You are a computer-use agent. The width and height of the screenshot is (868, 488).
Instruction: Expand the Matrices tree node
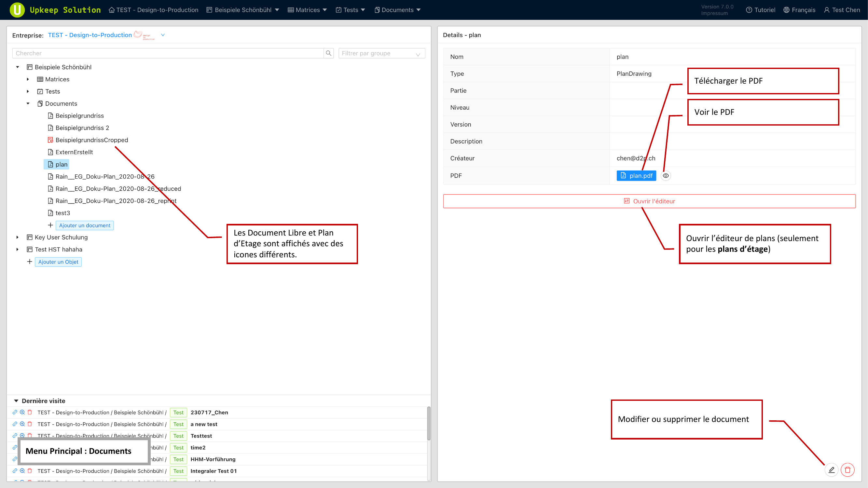(28, 79)
